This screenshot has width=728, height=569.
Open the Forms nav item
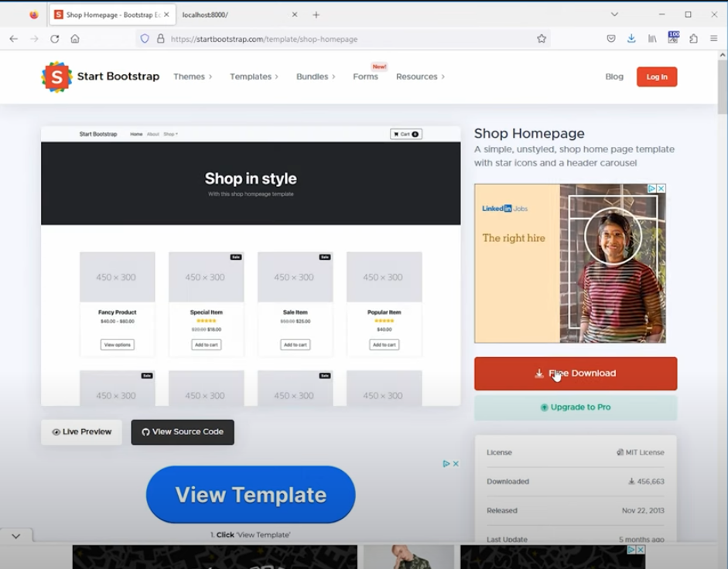coord(365,77)
